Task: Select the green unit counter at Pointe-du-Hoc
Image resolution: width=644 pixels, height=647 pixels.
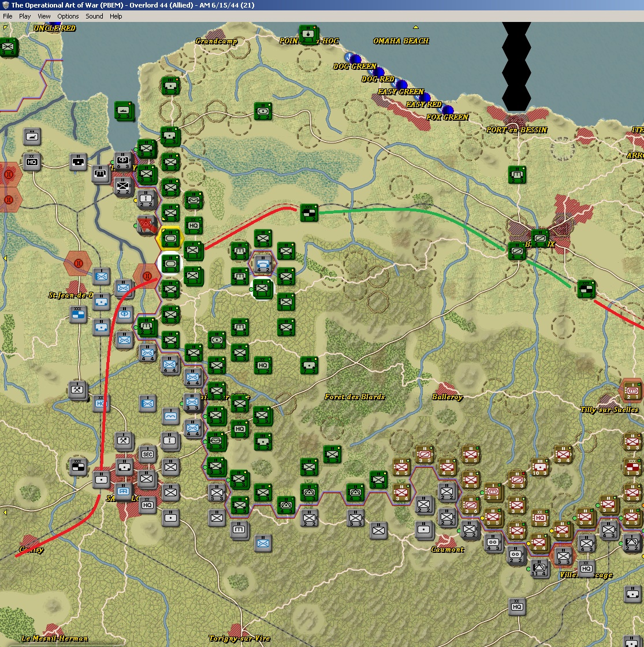Action: (308, 34)
